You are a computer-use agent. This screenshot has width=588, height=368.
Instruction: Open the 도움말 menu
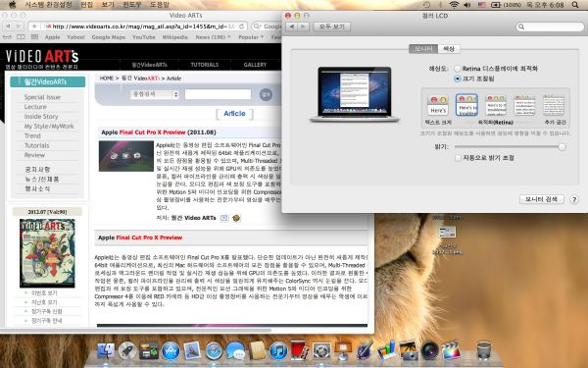160,5
